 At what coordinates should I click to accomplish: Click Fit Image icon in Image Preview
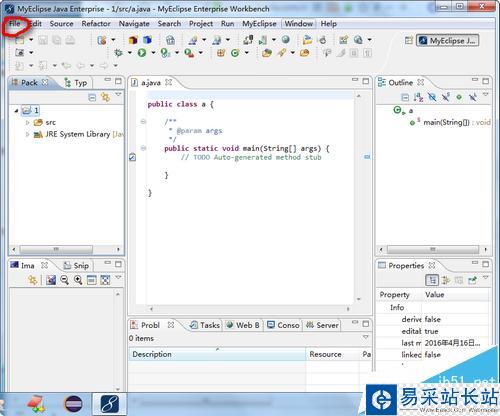coord(105,280)
